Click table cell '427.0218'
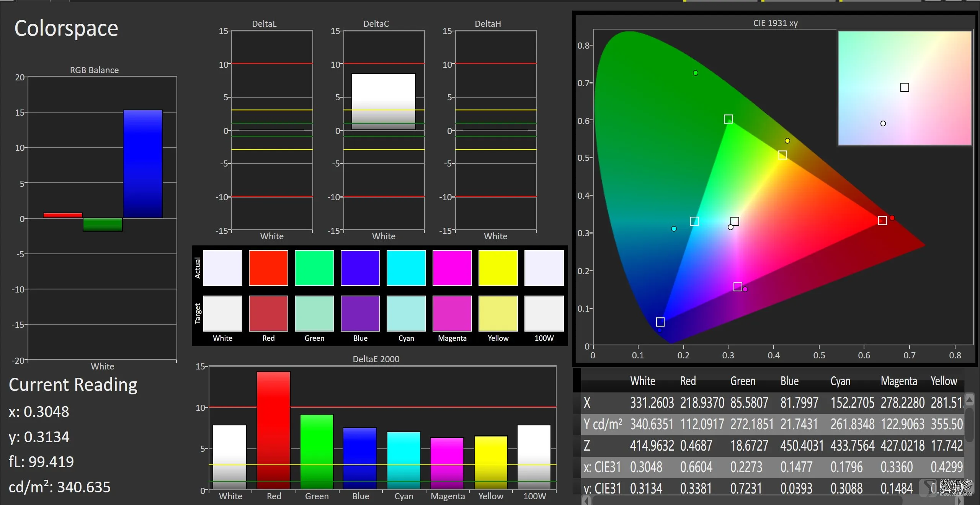Viewport: 980px width, 505px height. 903,446
